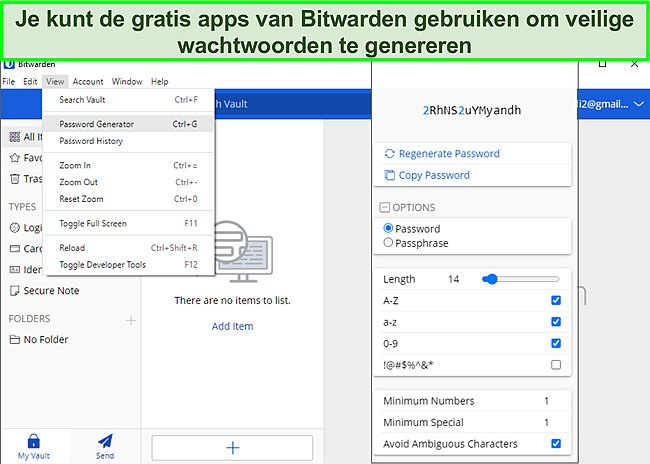Click 'There are no items to list.' text

[233, 301]
